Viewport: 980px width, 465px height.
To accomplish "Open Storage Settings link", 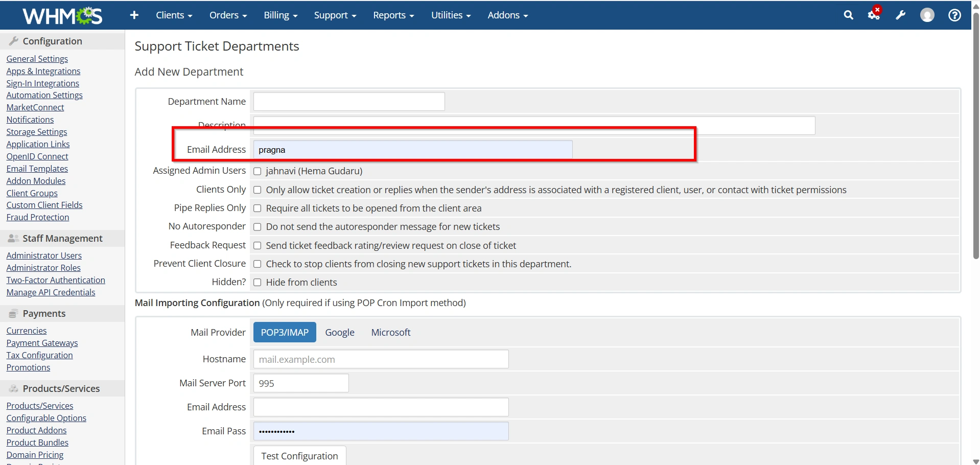I will (36, 132).
